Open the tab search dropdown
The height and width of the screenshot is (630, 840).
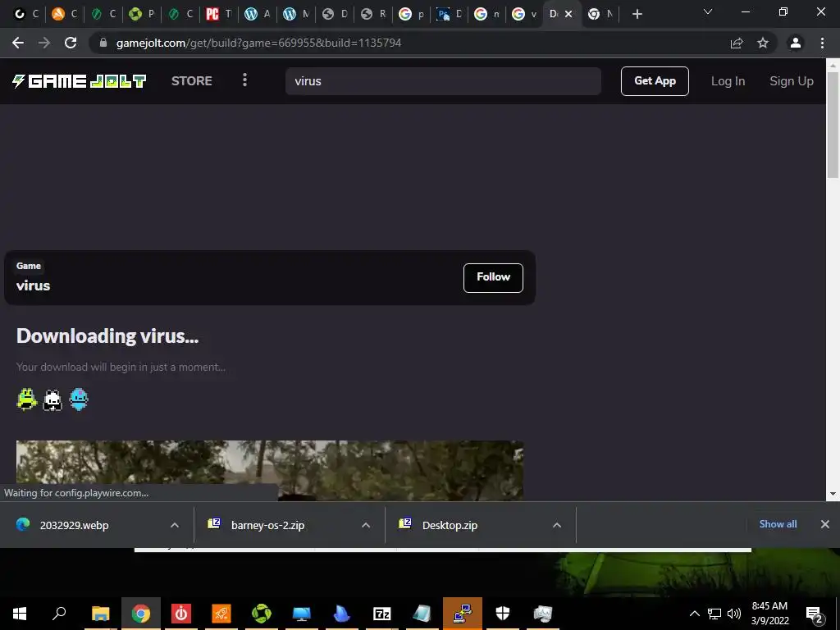[x=708, y=11]
